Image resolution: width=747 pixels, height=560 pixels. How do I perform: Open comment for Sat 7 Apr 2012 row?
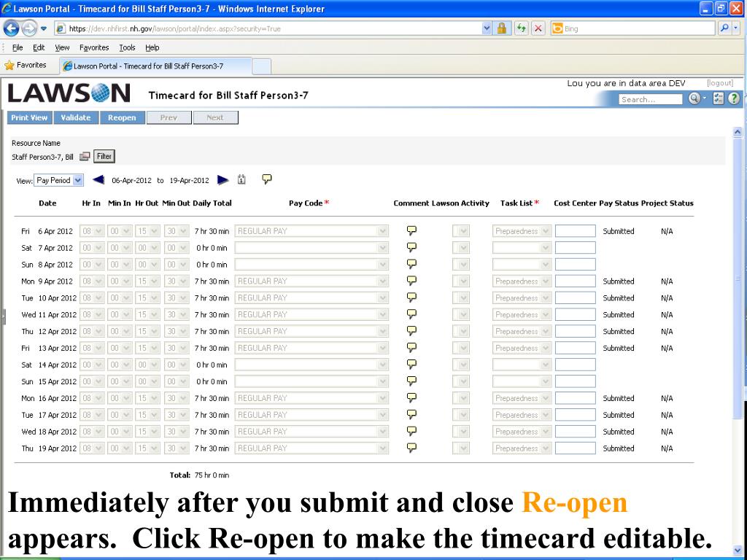tap(411, 247)
